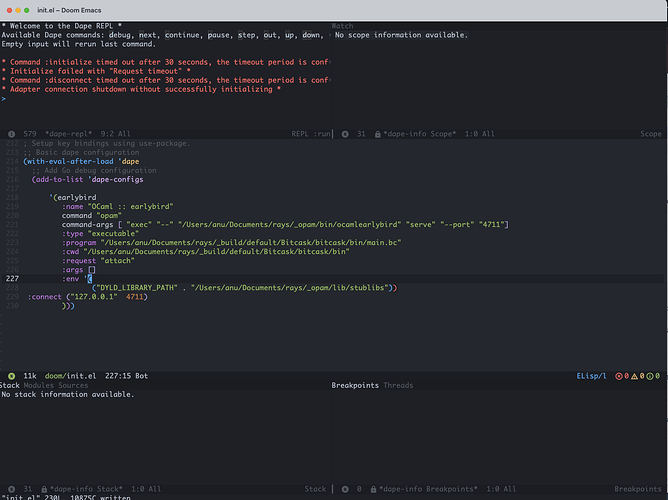
Task: Click the state icon in dape-info Stack modeline
Action: coord(12,489)
